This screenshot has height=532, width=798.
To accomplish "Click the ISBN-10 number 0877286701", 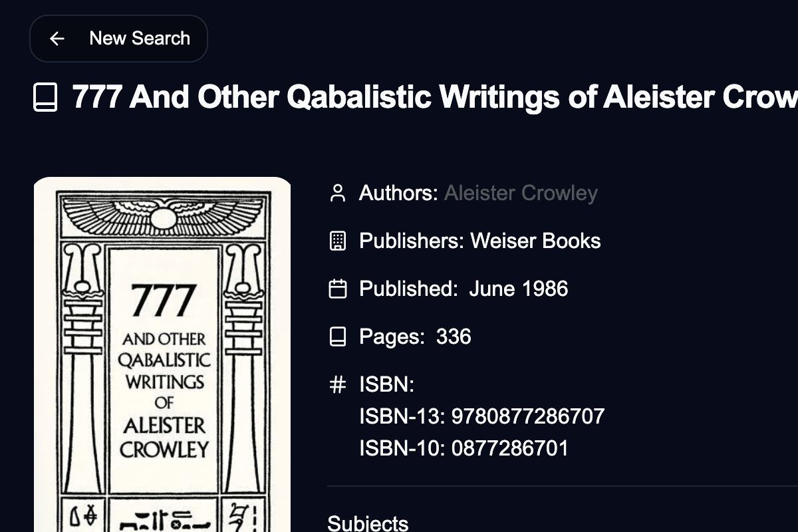I will tap(510, 448).
